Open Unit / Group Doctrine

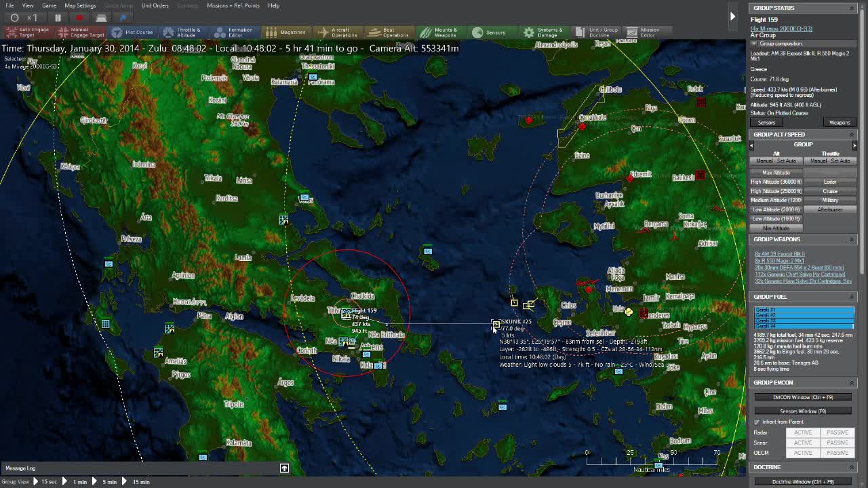click(x=597, y=32)
